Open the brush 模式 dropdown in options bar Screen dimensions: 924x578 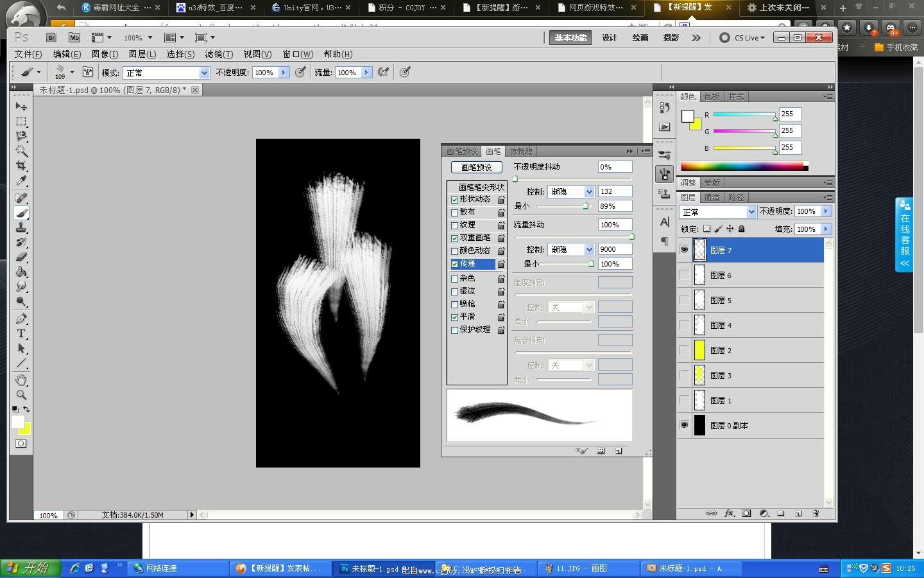pyautogui.click(x=166, y=73)
